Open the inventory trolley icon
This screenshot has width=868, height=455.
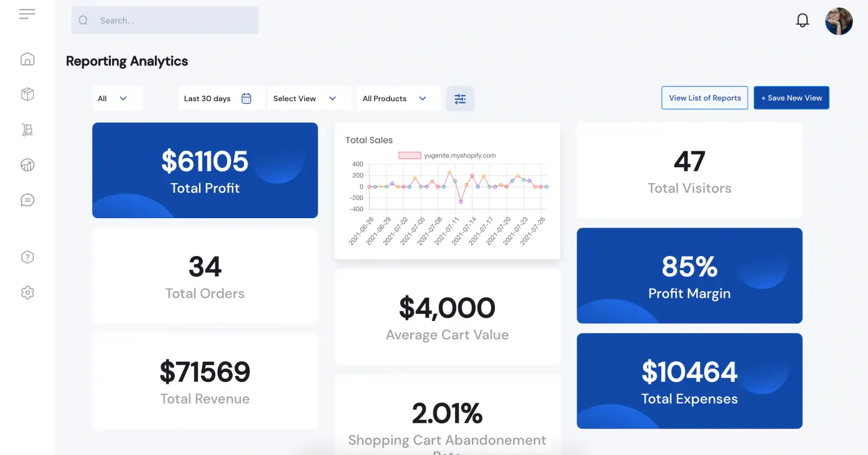click(x=27, y=129)
